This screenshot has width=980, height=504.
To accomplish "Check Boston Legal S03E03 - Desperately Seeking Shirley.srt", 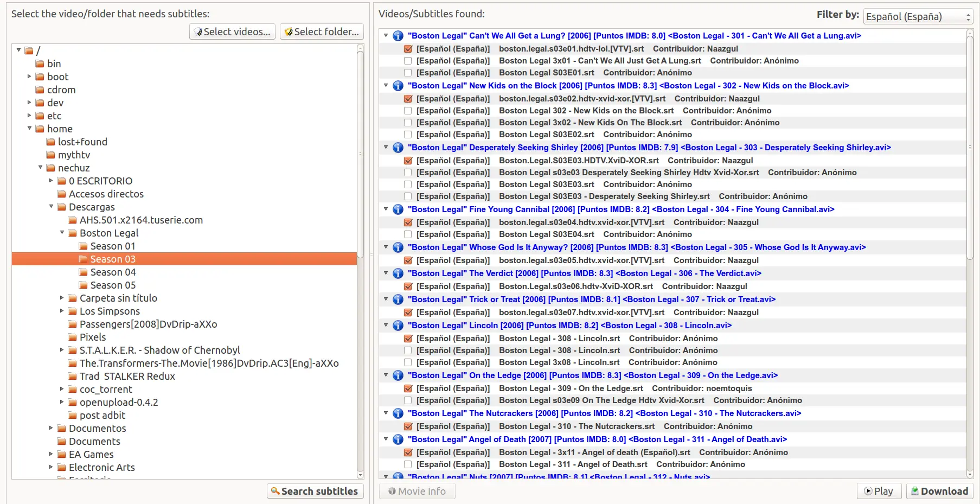I will 408,196.
